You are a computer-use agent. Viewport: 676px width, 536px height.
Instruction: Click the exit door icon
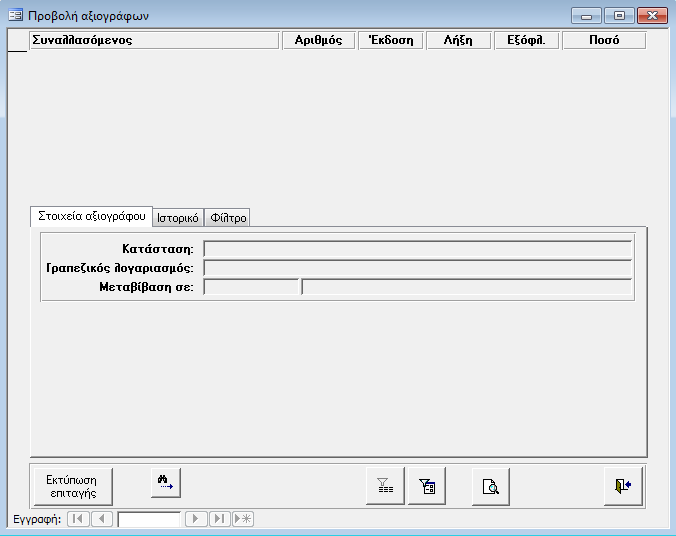point(624,486)
